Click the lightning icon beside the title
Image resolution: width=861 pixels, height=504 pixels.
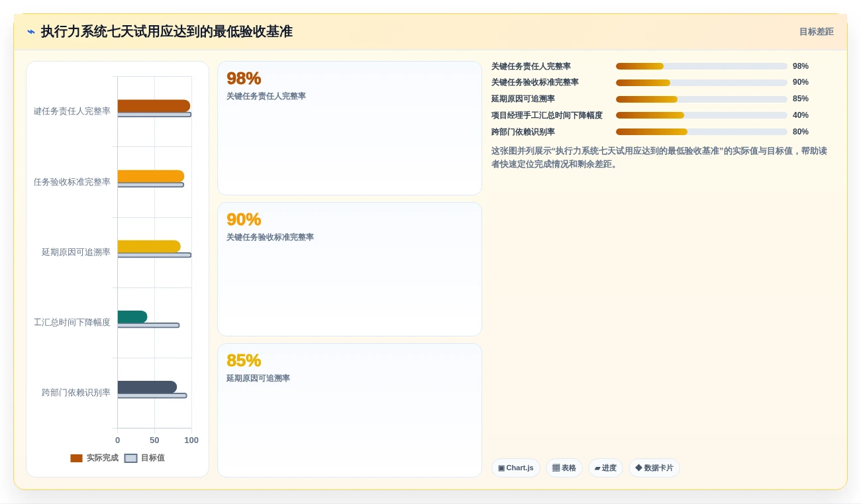tap(31, 32)
